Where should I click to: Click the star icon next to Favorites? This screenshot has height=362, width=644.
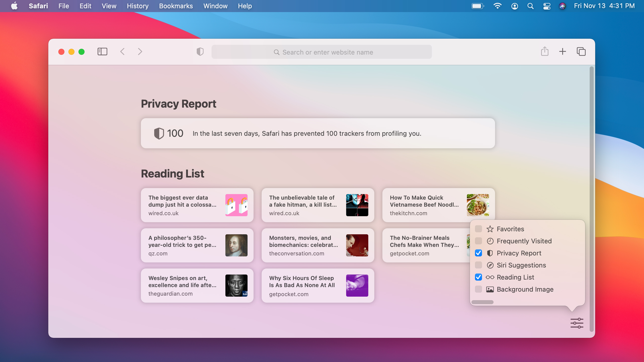click(490, 229)
